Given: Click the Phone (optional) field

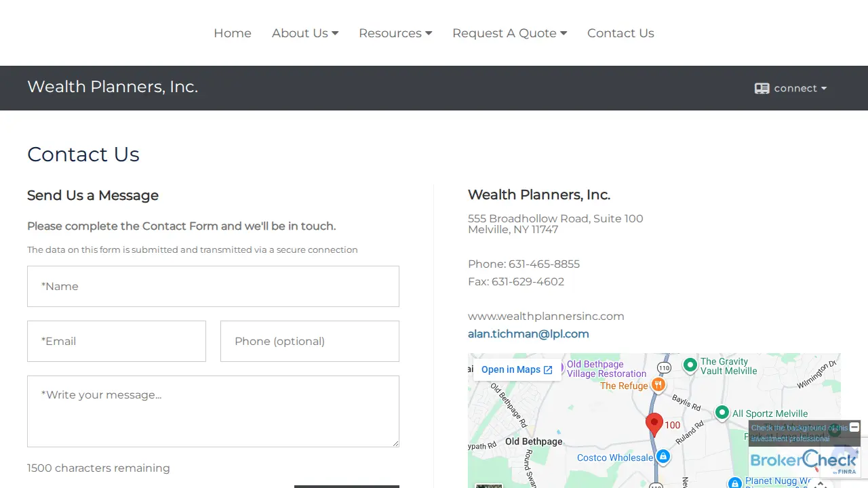Looking at the screenshot, I should pos(310,341).
